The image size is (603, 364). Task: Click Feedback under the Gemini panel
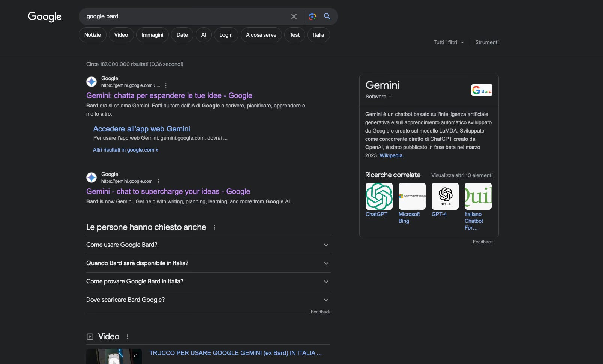pyautogui.click(x=483, y=242)
